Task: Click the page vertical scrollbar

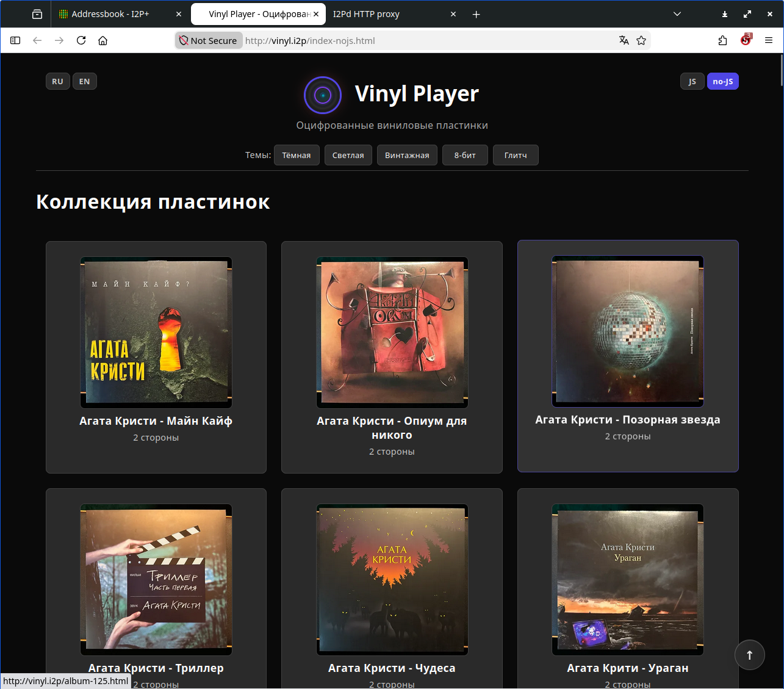Action: click(x=781, y=70)
